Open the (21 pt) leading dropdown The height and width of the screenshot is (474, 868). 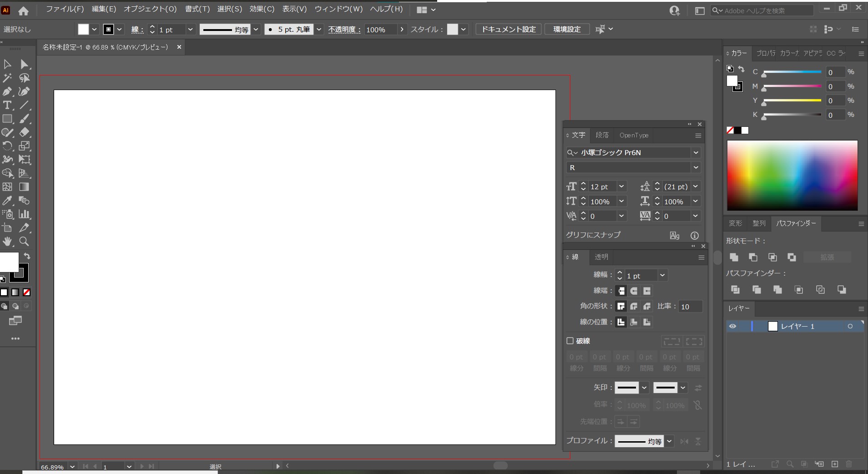point(696,187)
